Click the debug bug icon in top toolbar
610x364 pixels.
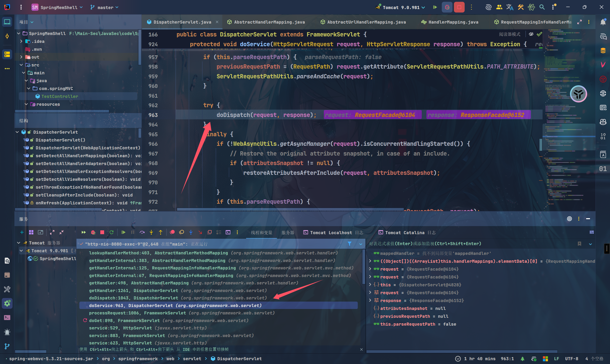(447, 7)
